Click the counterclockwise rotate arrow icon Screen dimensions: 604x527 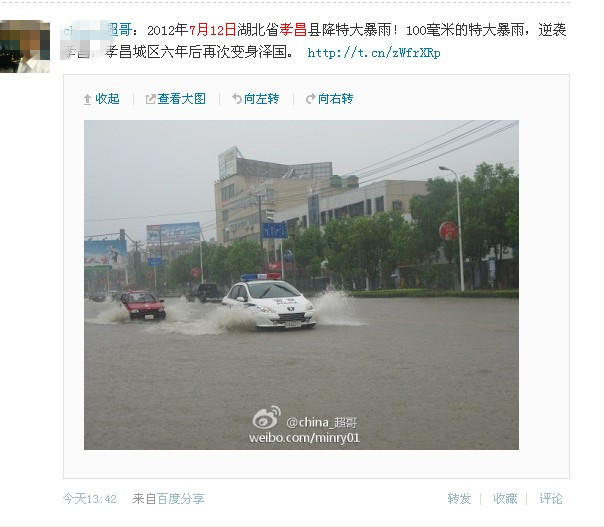[x=237, y=99]
